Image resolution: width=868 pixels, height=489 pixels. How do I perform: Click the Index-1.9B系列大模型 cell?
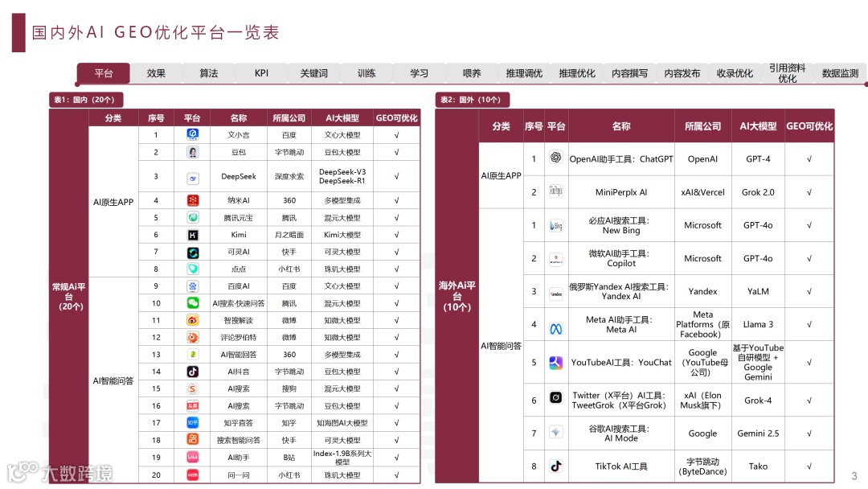click(x=342, y=458)
